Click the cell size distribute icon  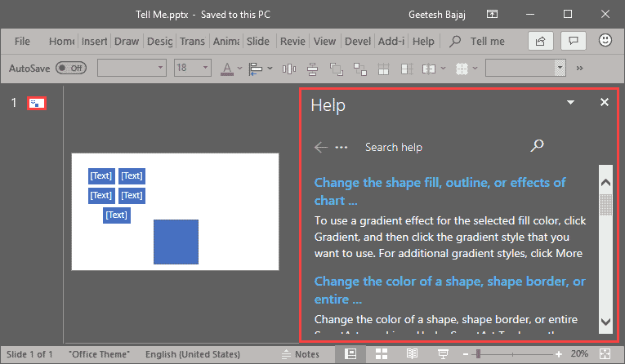tap(428, 69)
